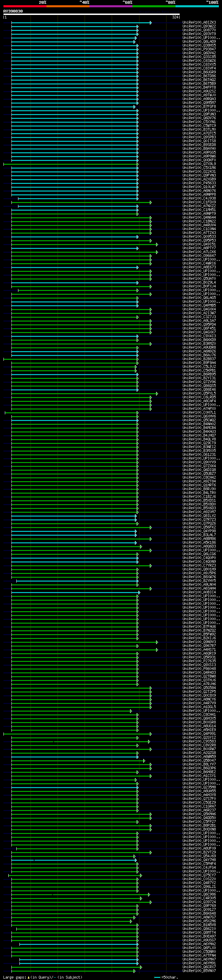Viewport: 222px width, 980px height.
Task: Select hit label UniRef100_C3Z7J3
Action: coord(199,317)
